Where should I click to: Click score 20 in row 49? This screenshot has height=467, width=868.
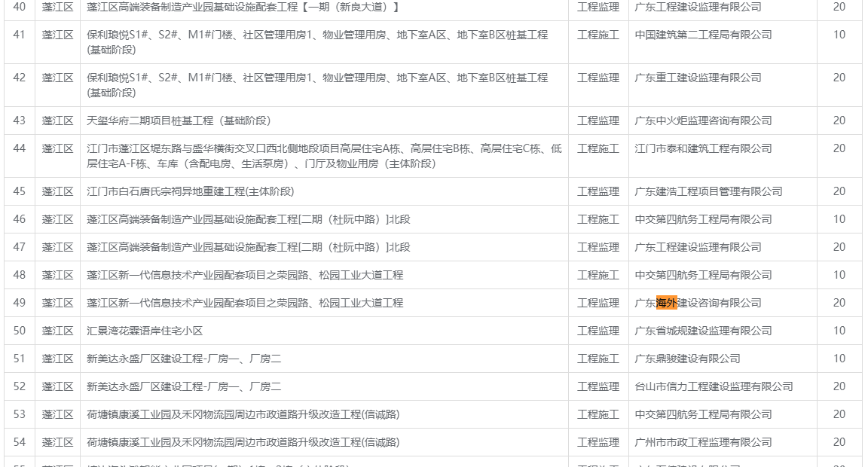coord(839,303)
